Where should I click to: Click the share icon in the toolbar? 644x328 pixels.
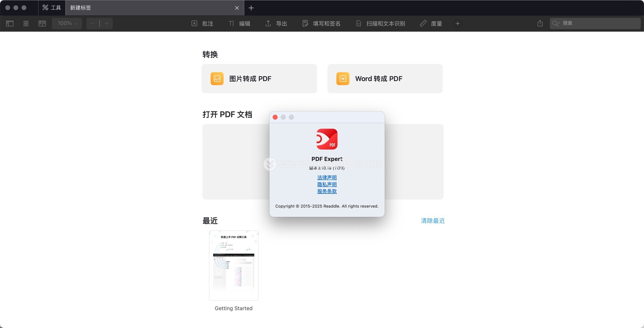540,23
